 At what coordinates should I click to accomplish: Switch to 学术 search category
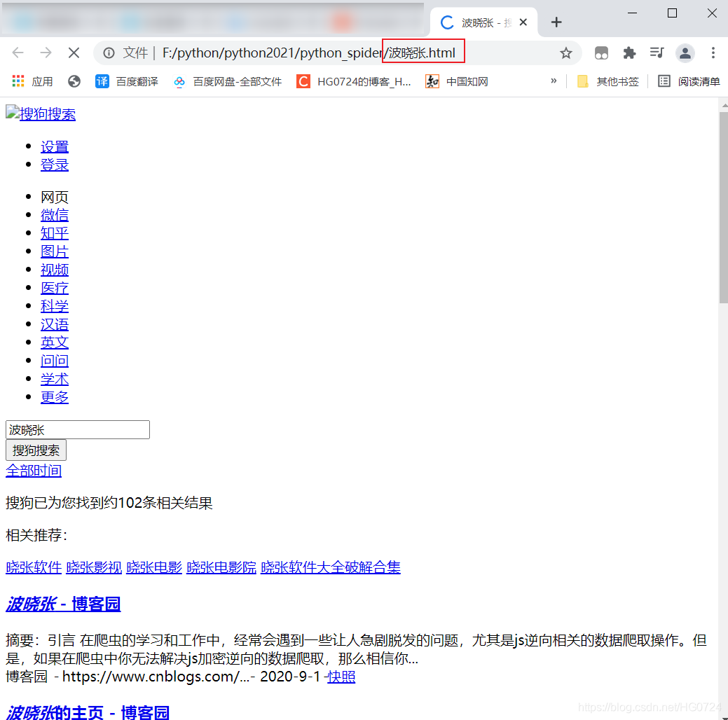(55, 380)
